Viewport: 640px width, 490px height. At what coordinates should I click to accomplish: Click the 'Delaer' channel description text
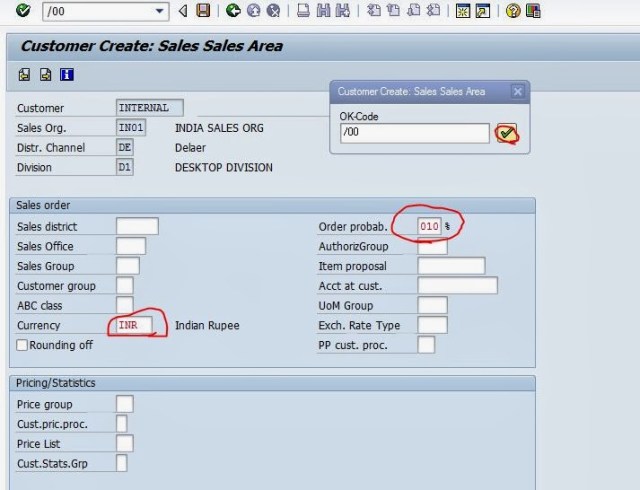[190, 148]
